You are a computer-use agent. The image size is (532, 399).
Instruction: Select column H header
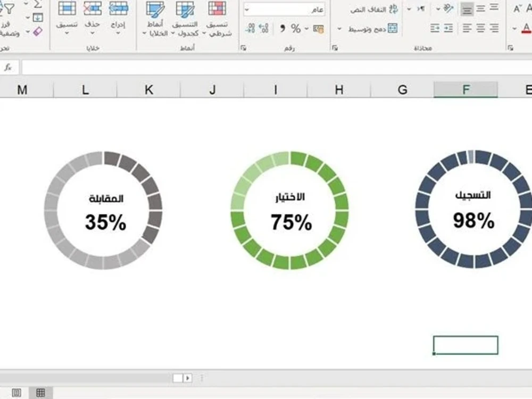(338, 89)
